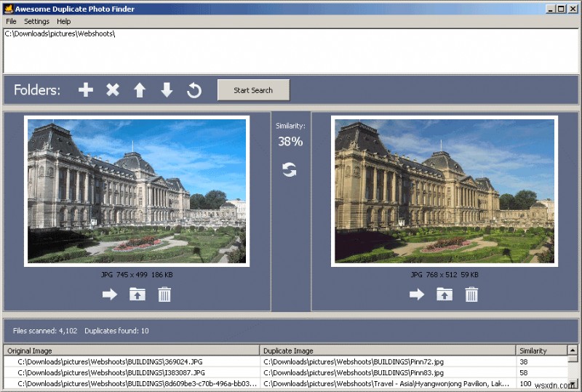This screenshot has width=582, height=392.
Task: Select the result row for I383087.JPG
Action: click(x=286, y=372)
